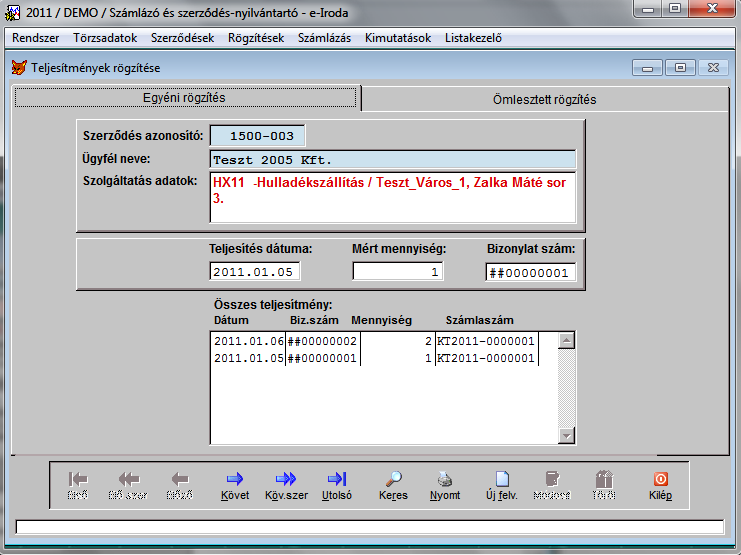
Task: Click the scroll-down arrow of performance list
Action: pyautogui.click(x=567, y=435)
